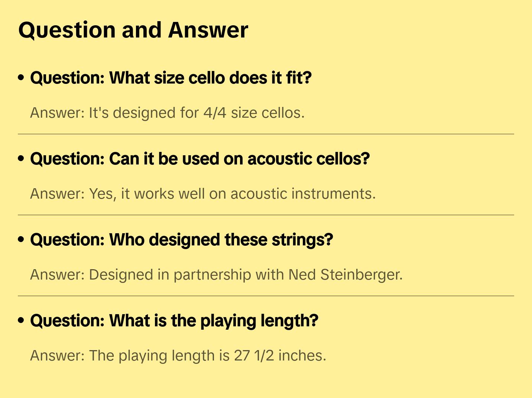Click divider below the 4/4 size answer
Image resolution: width=532 pixels, height=398 pixels.
click(266, 134)
